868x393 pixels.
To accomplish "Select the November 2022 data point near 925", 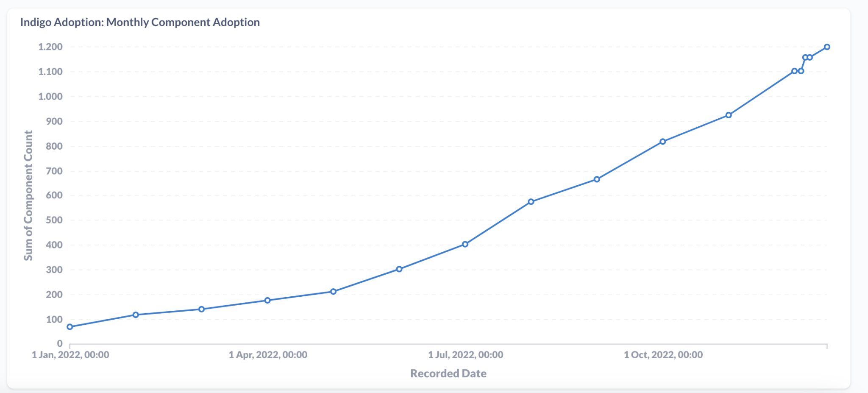I will point(729,115).
